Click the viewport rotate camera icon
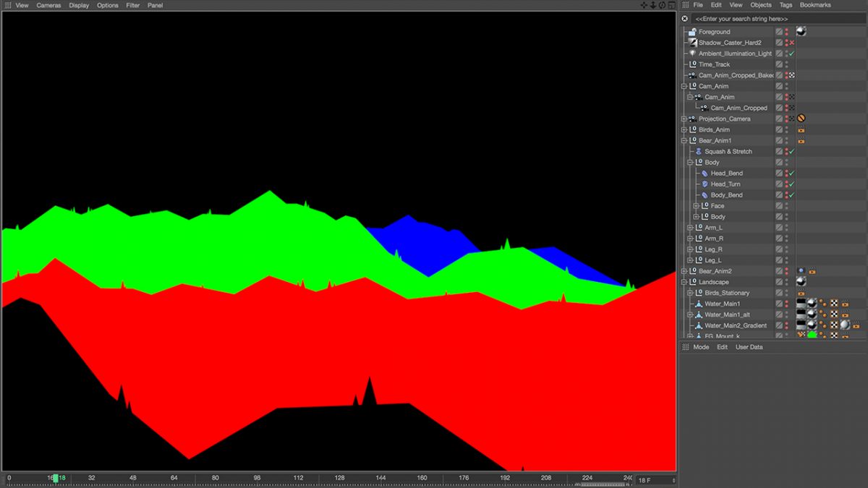 point(662,5)
